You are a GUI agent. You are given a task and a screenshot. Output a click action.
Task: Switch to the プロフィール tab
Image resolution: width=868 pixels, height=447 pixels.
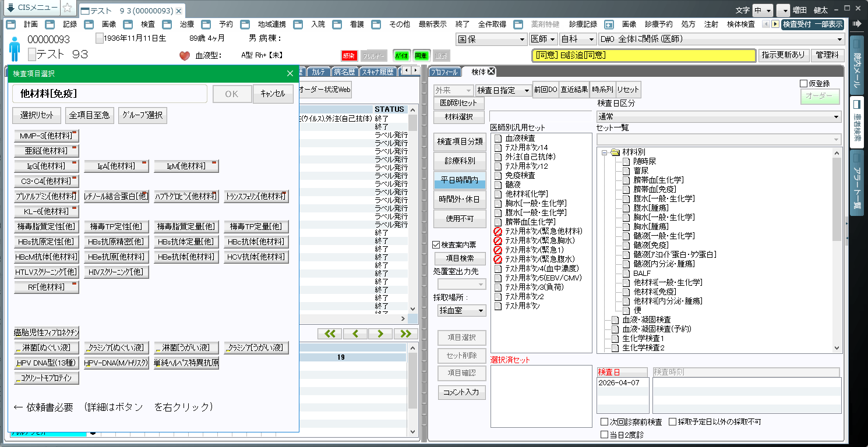tap(444, 72)
